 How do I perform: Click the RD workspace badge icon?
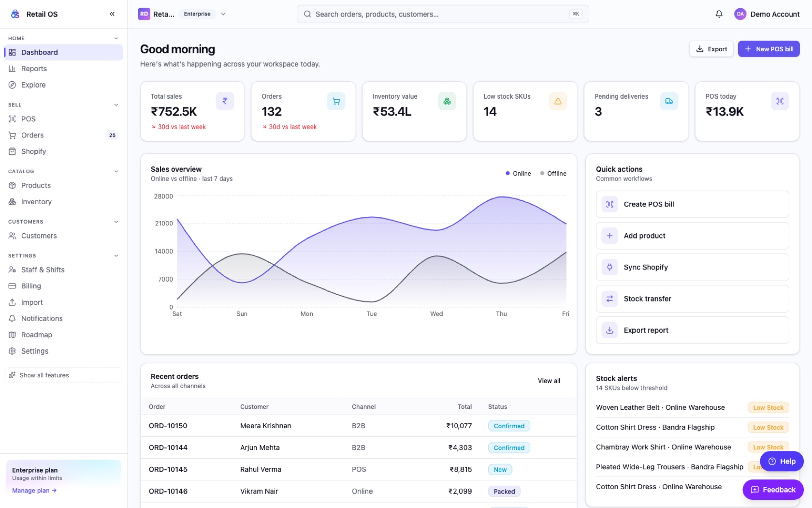pyautogui.click(x=144, y=14)
